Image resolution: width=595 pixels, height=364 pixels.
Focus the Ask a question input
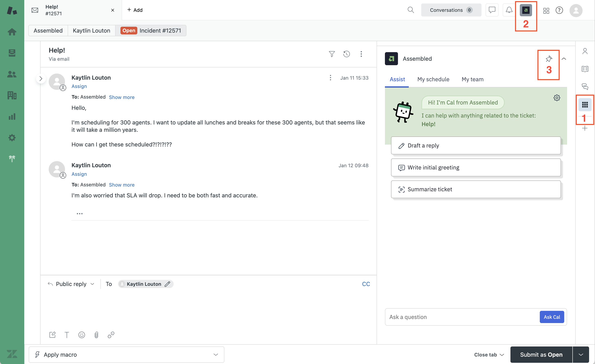[462, 317]
